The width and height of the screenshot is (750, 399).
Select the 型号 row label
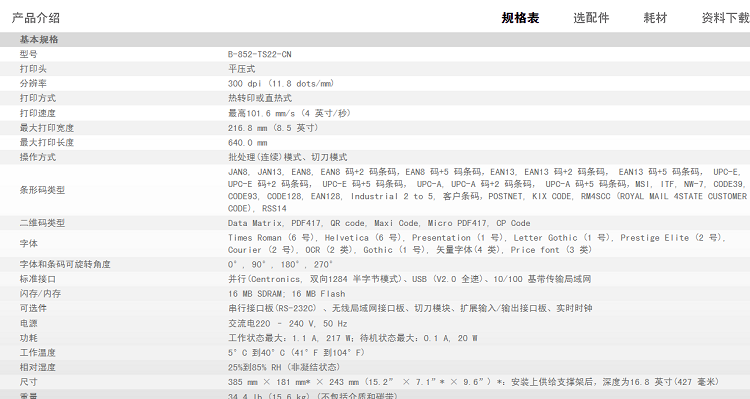pyautogui.click(x=28, y=55)
